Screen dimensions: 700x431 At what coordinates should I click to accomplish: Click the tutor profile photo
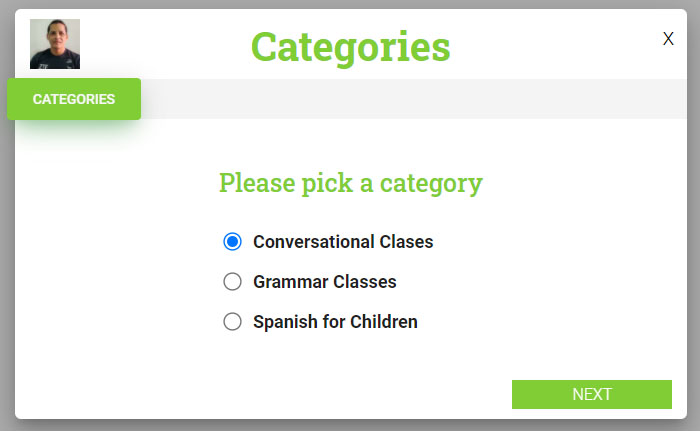click(x=55, y=44)
